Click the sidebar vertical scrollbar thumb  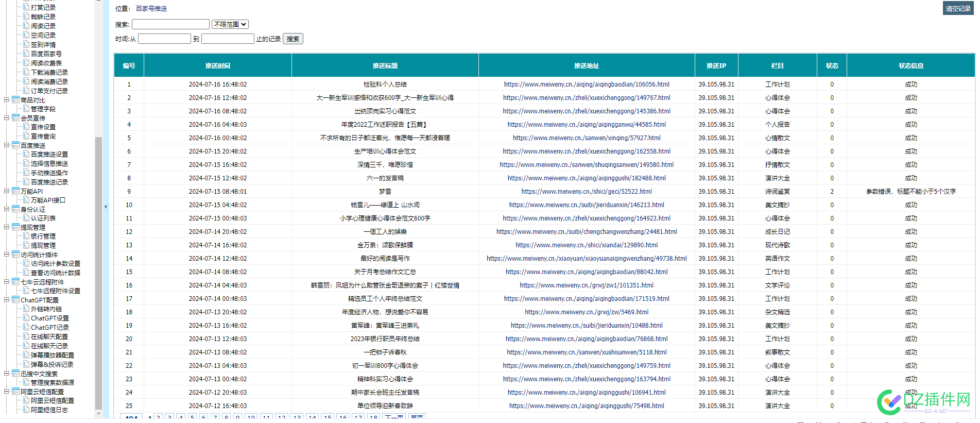point(98,273)
